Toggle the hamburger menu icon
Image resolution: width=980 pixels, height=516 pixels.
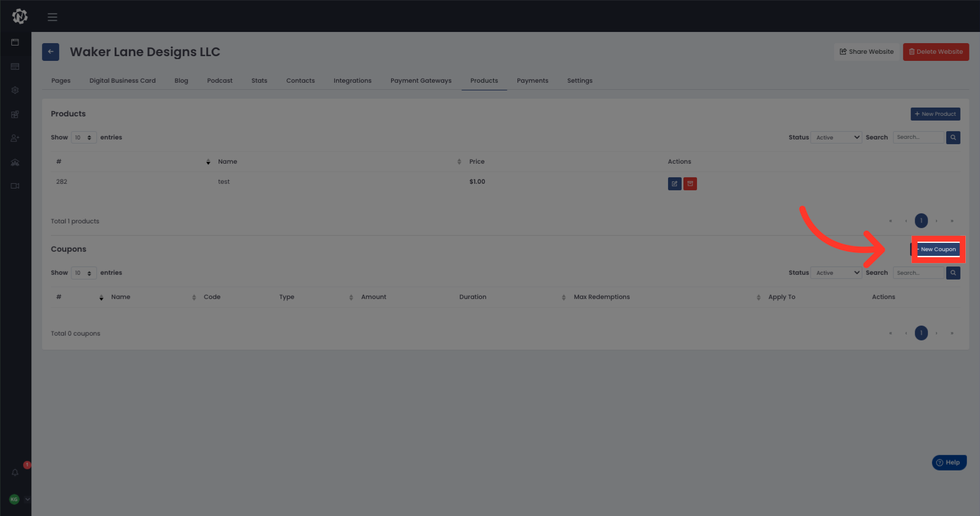click(53, 17)
